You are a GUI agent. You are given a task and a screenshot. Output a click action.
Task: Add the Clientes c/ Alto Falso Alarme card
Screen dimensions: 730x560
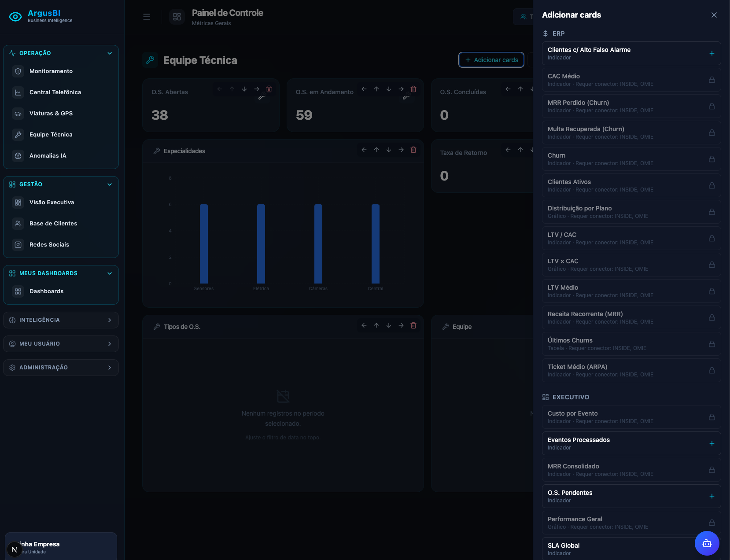tap(712, 53)
